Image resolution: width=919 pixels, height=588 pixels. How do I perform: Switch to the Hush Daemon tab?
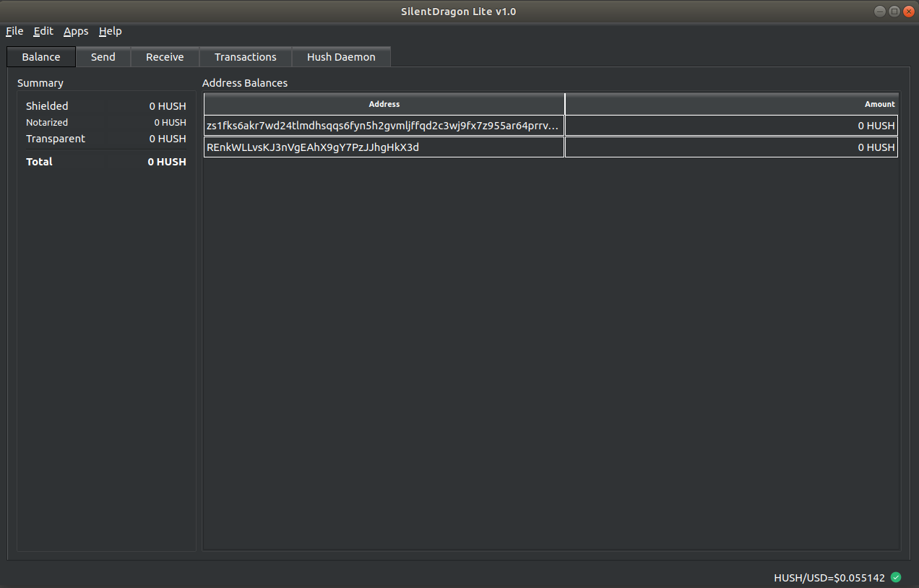(x=341, y=57)
